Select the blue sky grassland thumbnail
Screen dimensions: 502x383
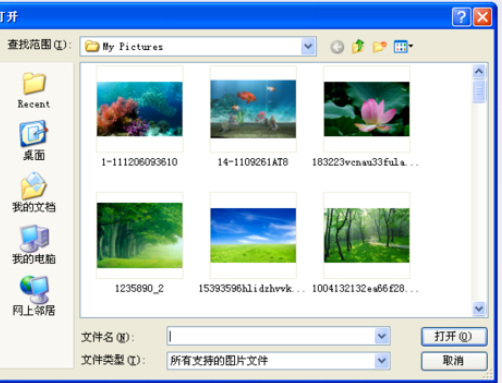[x=253, y=235]
